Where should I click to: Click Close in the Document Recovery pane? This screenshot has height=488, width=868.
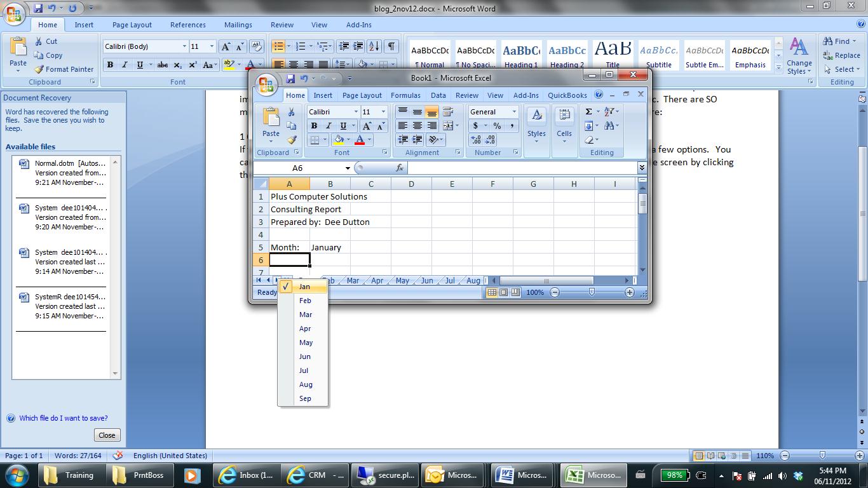107,435
